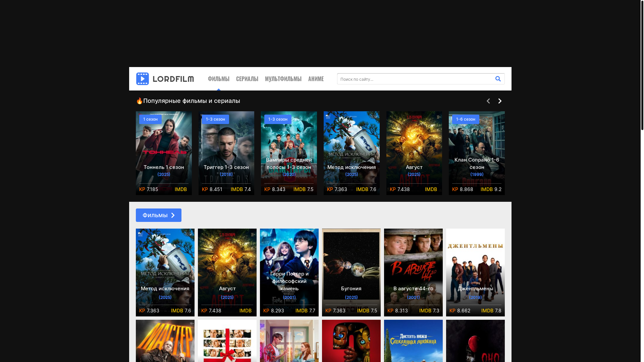Click the LordFilm play logo icon
The height and width of the screenshot is (362, 644).
tap(142, 79)
